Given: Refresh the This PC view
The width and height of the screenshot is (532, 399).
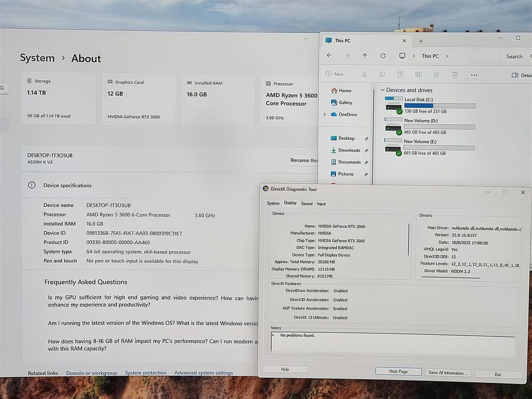Looking at the screenshot, I should point(383,56).
